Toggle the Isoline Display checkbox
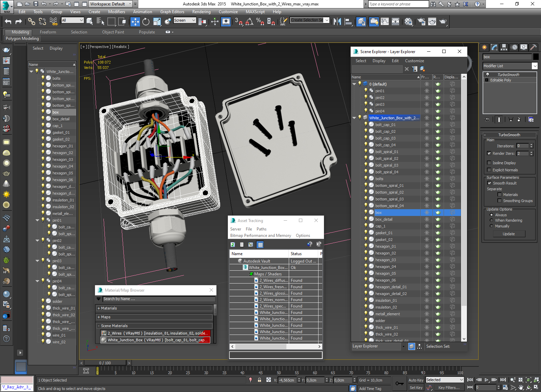 pos(489,163)
